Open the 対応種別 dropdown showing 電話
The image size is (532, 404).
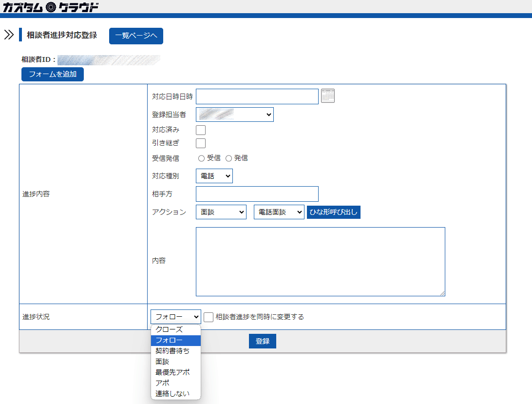[214, 176]
